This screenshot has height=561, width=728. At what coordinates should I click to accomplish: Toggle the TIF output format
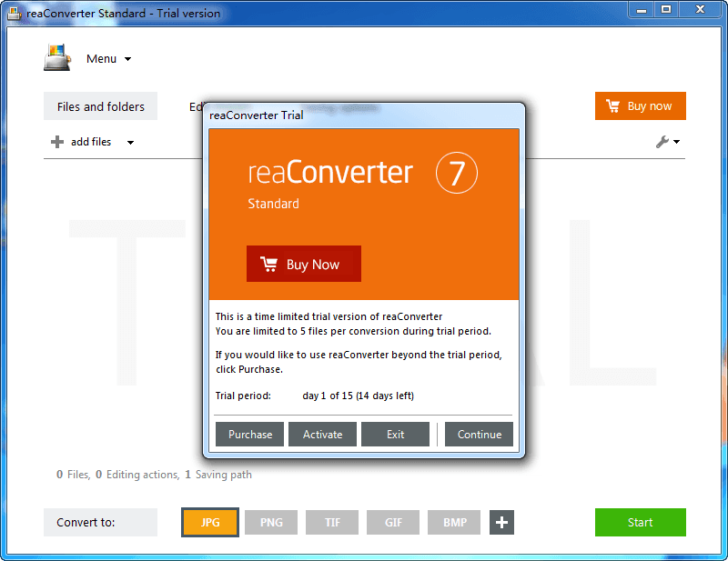pyautogui.click(x=332, y=522)
